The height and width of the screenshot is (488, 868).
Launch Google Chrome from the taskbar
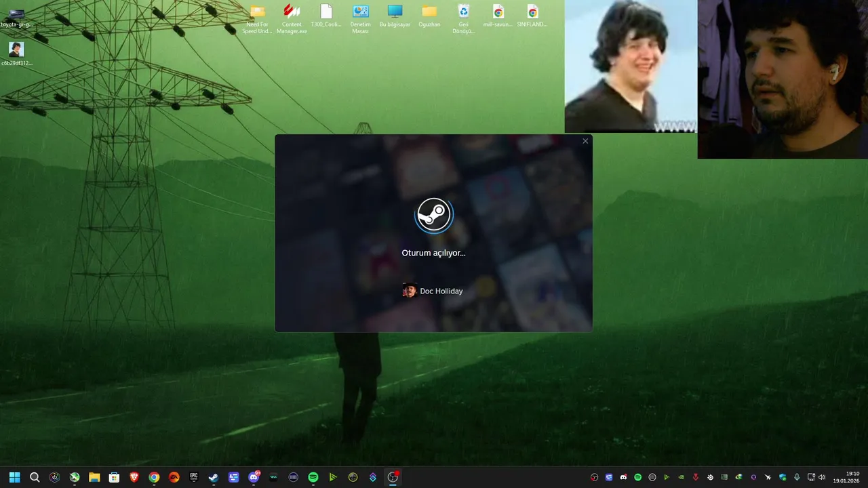[154, 477]
